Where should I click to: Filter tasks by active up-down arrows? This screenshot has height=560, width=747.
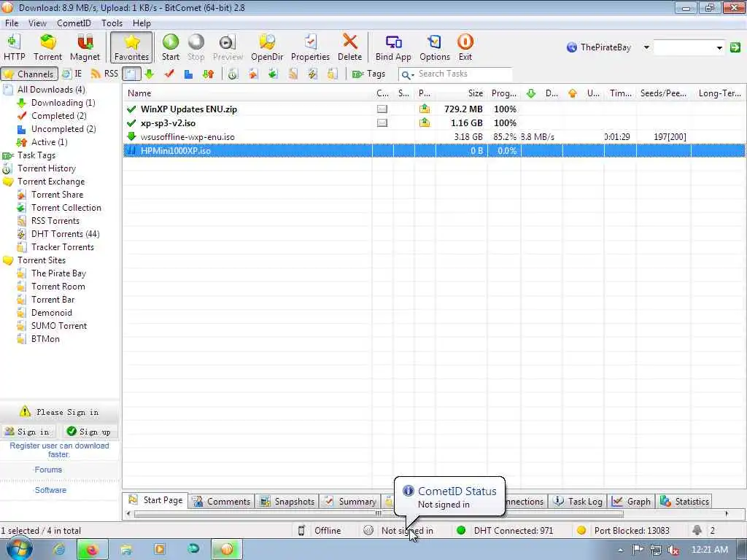point(208,74)
